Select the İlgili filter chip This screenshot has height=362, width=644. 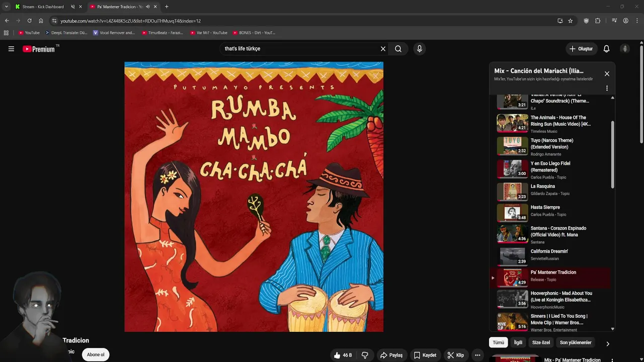click(x=518, y=342)
